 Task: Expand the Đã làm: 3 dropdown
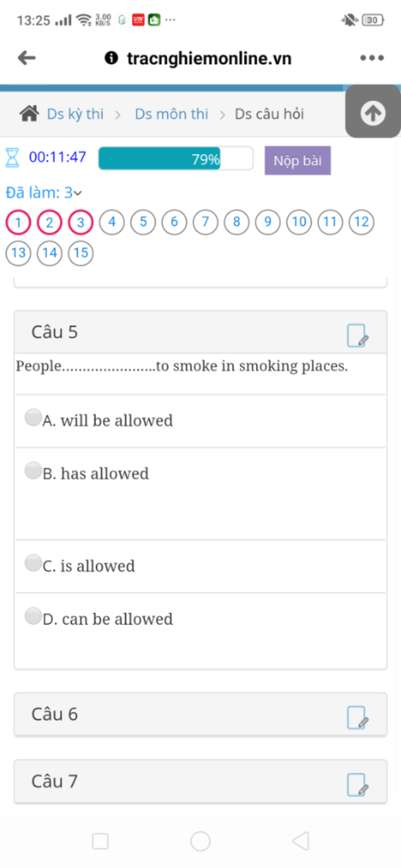(x=44, y=193)
